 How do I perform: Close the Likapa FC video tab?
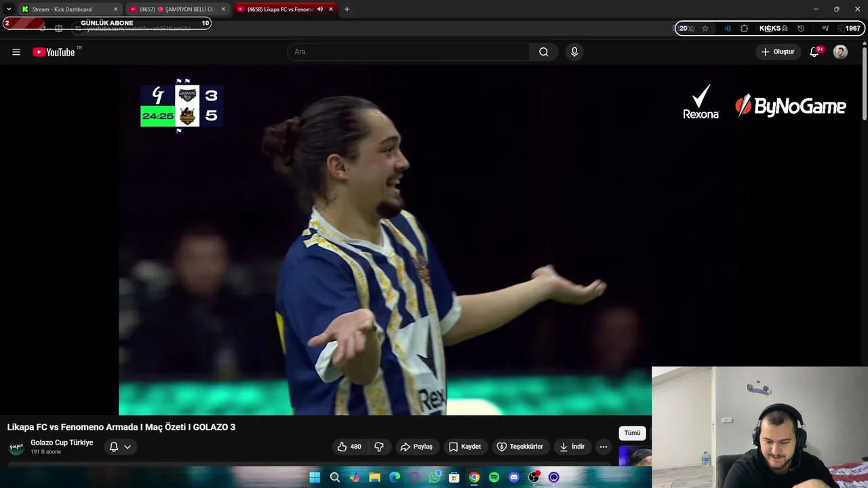331,9
